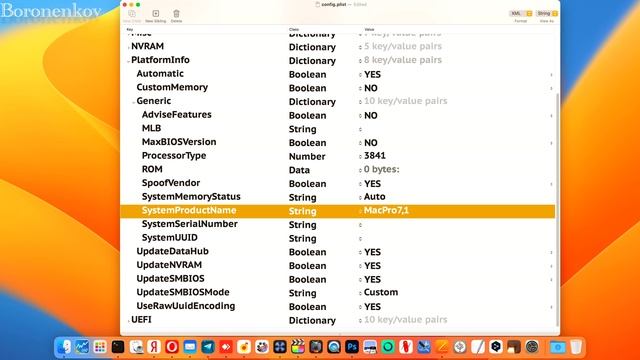Screen dimensions: 640x360
Task: Open the class popup on the MLB row
Action: pos(360,129)
